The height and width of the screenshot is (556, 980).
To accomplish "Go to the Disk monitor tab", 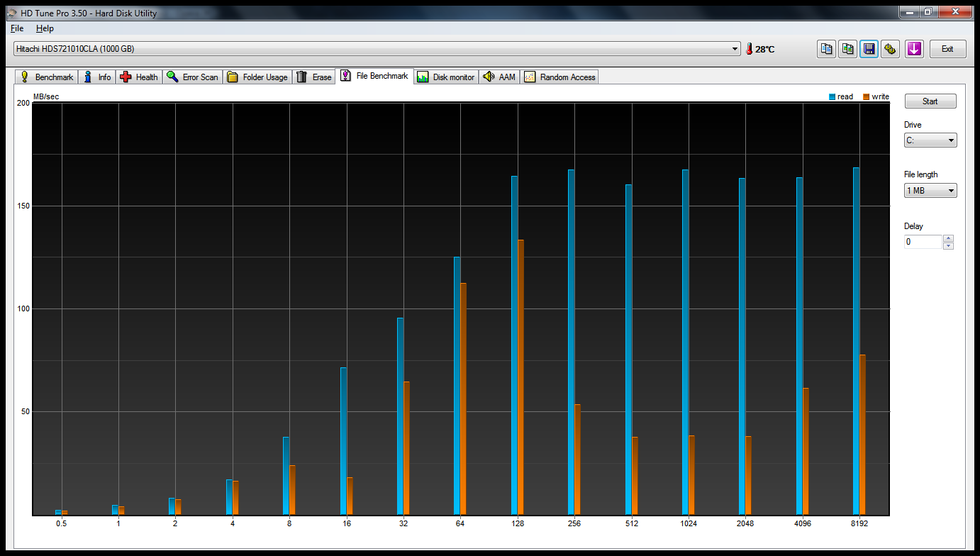I will coord(446,77).
